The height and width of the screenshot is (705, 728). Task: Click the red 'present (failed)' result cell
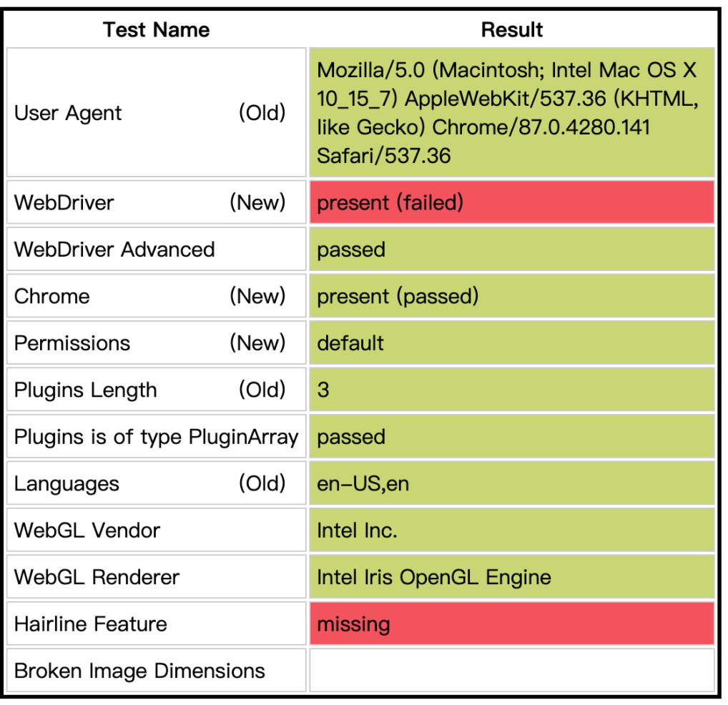coord(511,202)
